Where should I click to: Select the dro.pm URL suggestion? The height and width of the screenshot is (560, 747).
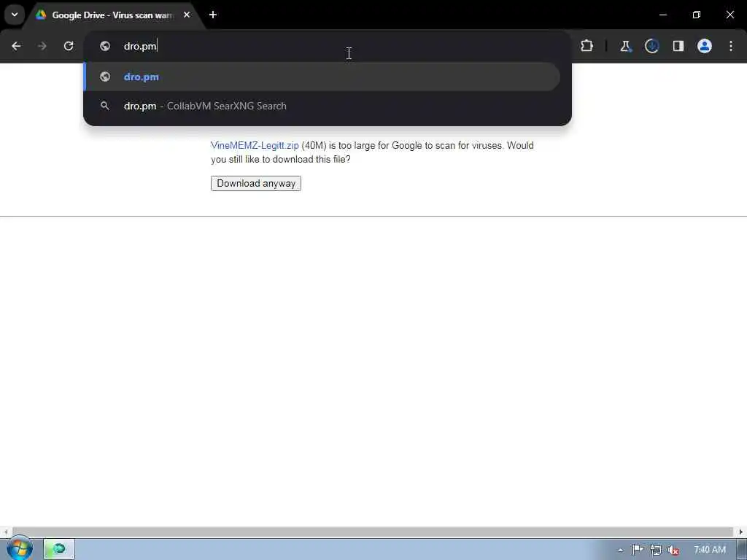(322, 77)
